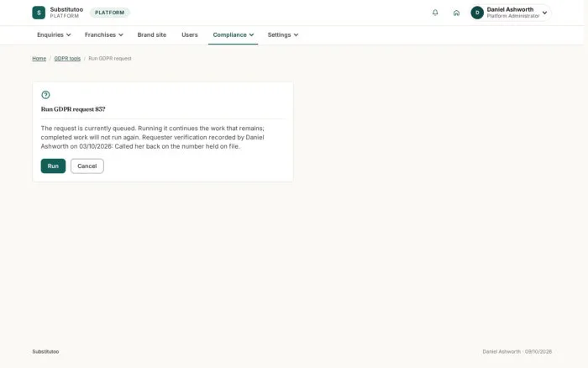Screen dimensions: 588x368
Task: Click the PLATFORM badge
Action: [109, 13]
